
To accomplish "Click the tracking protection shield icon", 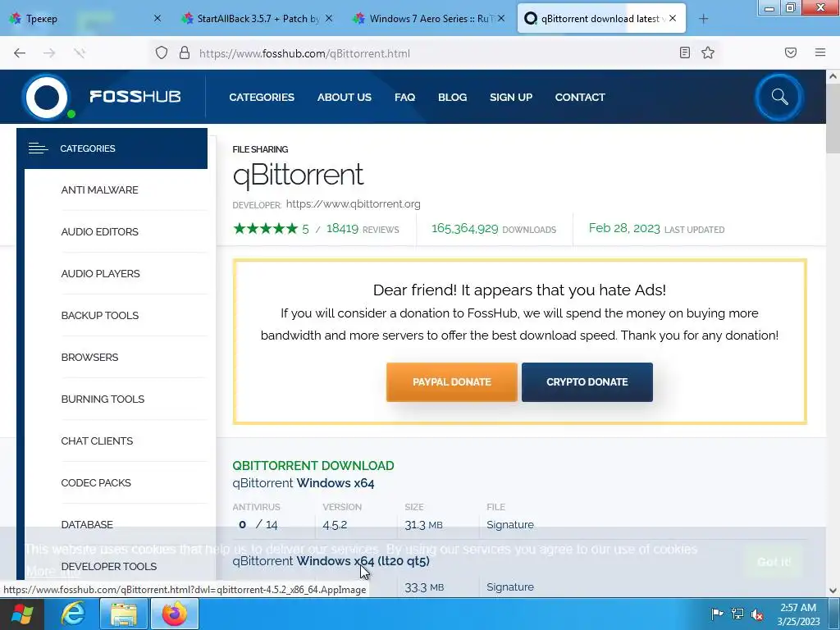I will pos(162,52).
